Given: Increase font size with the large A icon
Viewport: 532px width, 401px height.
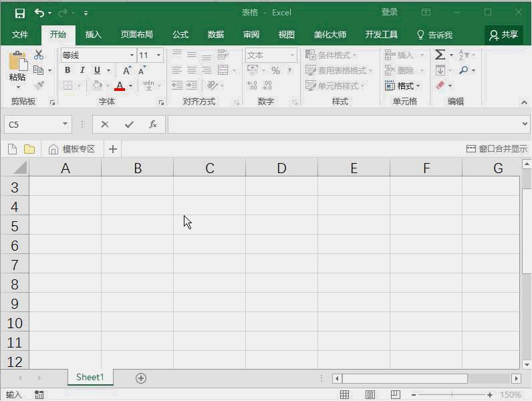Looking at the screenshot, I should pyautogui.click(x=126, y=71).
